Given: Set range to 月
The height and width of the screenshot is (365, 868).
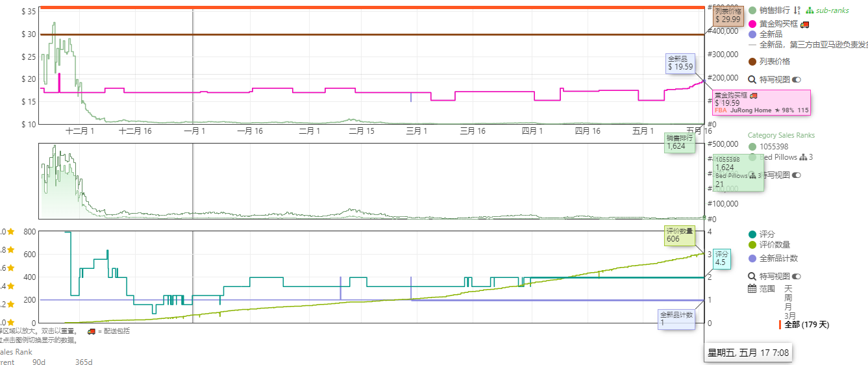Looking at the screenshot, I should [788, 307].
